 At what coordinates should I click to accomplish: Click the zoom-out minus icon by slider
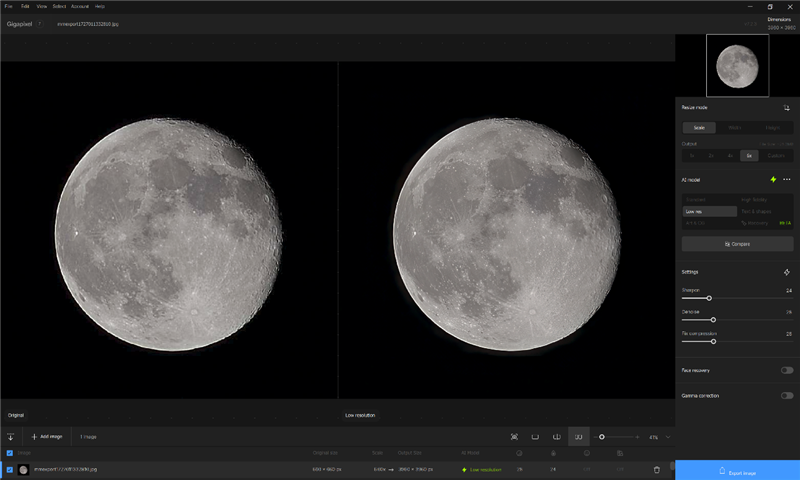pos(595,437)
